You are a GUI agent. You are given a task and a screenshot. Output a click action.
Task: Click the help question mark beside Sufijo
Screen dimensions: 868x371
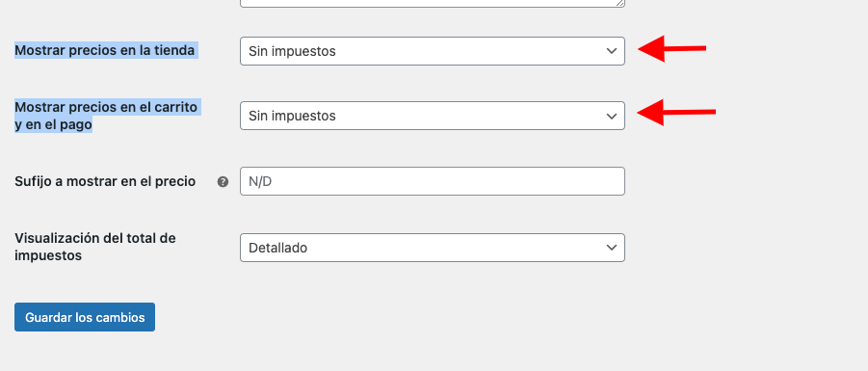223,181
